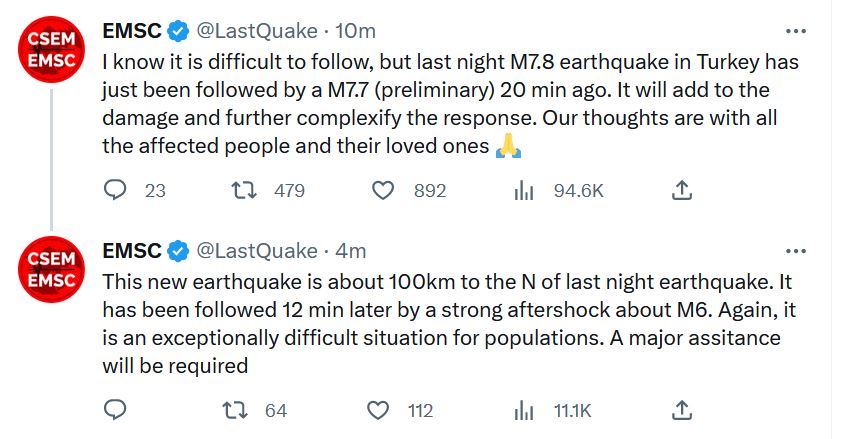
Task: View analytics of tweet with 94.6K views
Action: point(523,190)
